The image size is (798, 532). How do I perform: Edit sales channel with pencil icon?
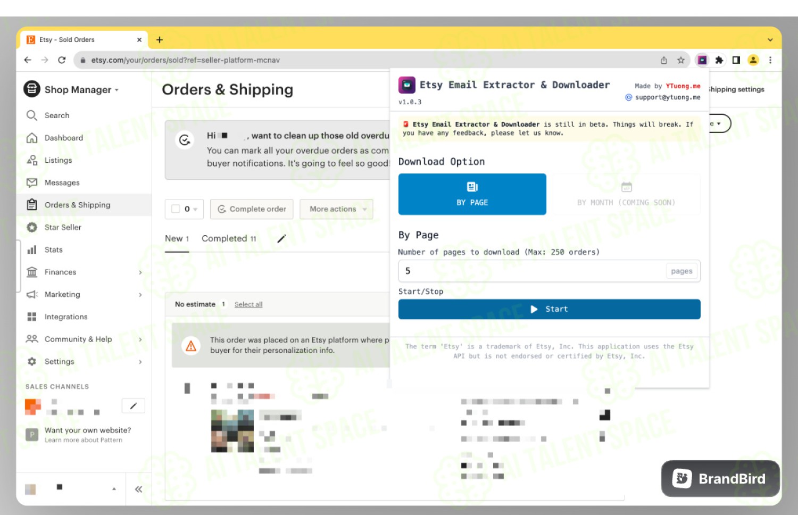click(x=134, y=406)
